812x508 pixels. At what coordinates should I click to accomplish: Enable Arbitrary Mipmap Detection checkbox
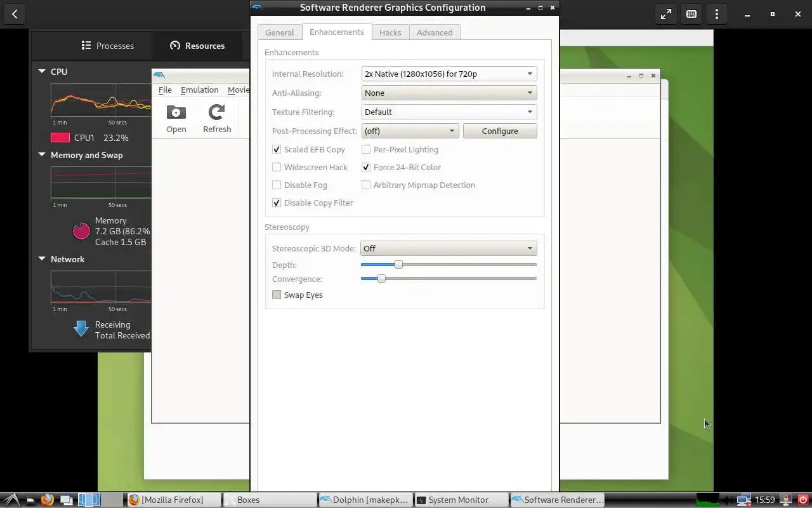point(366,185)
